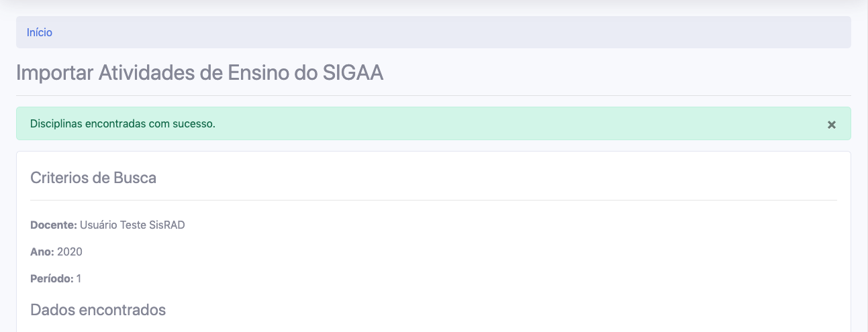Image resolution: width=868 pixels, height=332 pixels.
Task: Click the Início breadcrumb link
Action: pyautogui.click(x=40, y=32)
